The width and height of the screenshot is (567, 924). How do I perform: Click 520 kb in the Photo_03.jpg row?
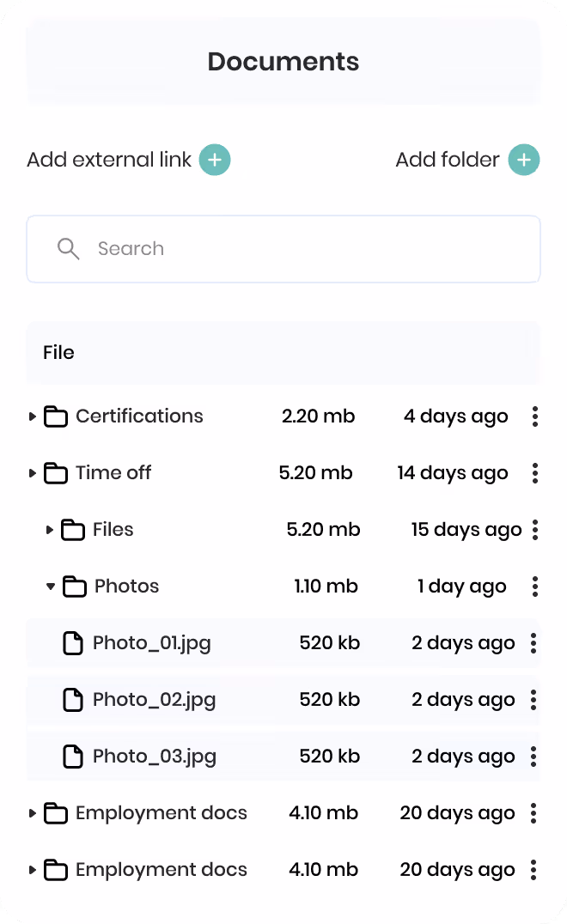point(330,756)
